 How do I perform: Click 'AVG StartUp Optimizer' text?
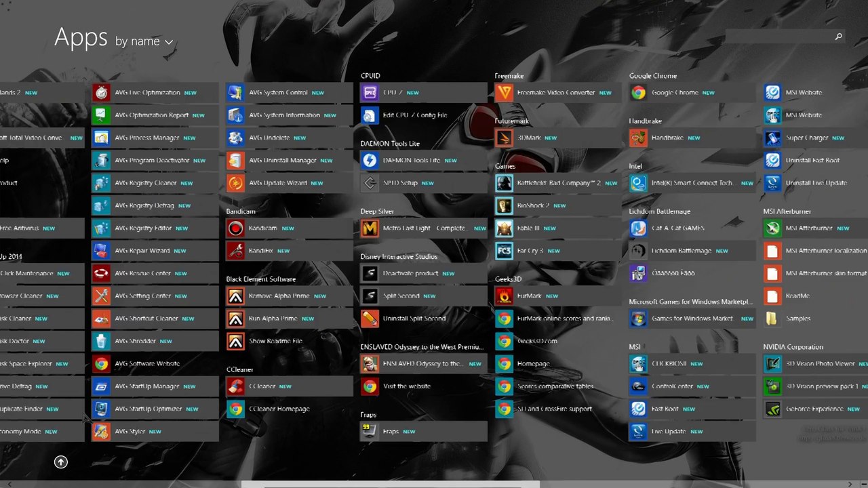[x=149, y=409]
